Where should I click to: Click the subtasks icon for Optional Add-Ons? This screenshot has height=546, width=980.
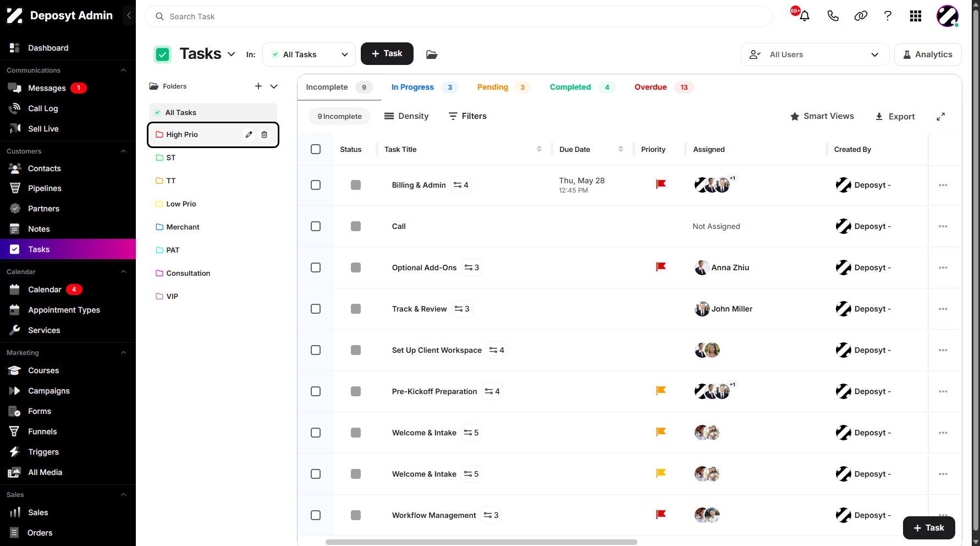coord(472,267)
